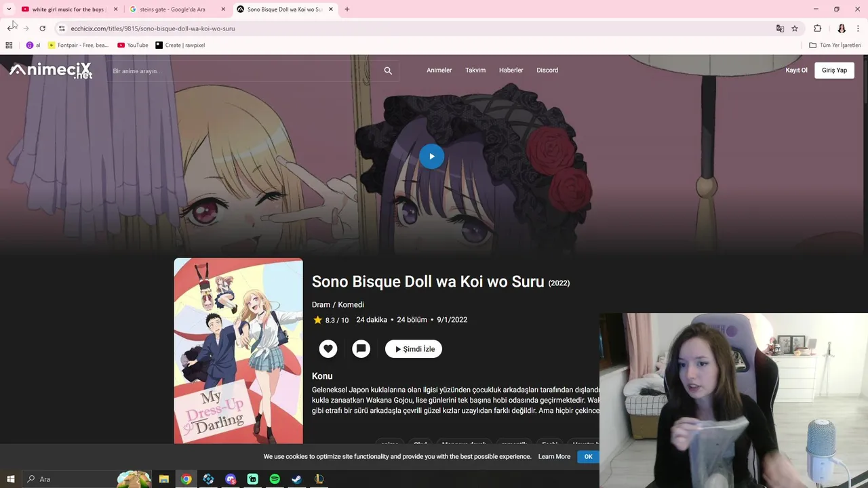
Task: Click the Chrome taskbar icon
Action: (x=186, y=479)
